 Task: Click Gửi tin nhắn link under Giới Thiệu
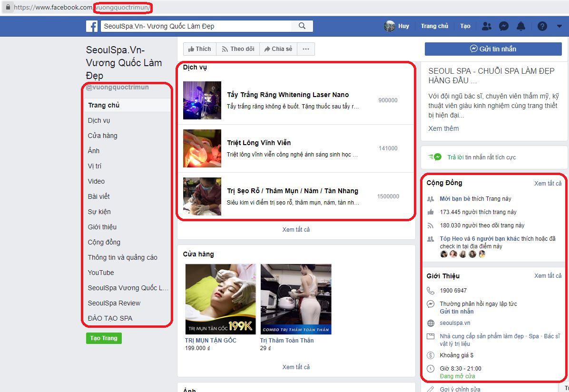pos(457,312)
